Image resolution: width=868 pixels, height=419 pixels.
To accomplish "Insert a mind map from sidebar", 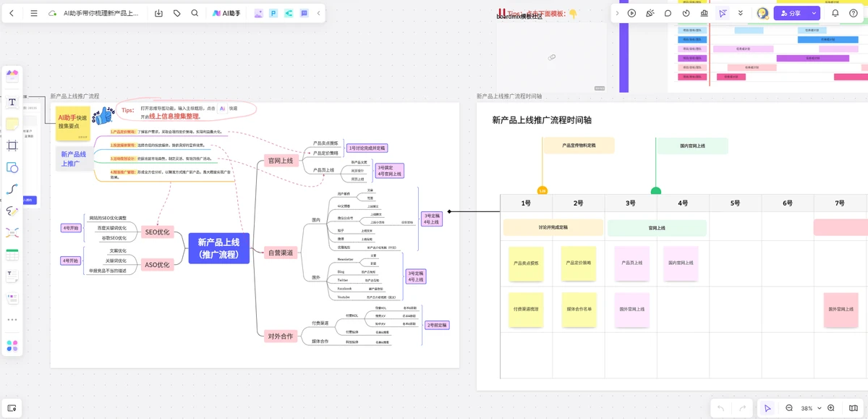I will 12,233.
